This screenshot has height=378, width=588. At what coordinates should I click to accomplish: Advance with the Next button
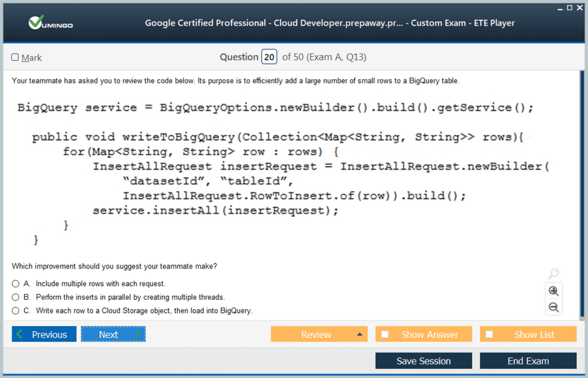(x=113, y=334)
